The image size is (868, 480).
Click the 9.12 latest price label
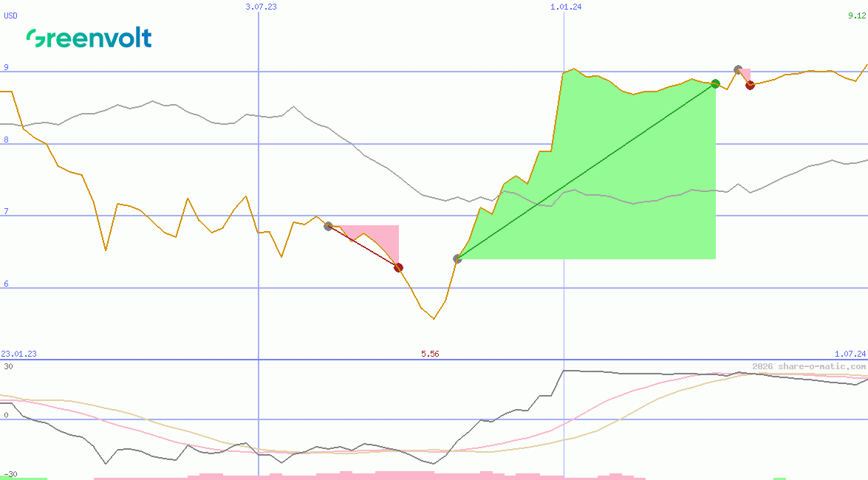[x=857, y=16]
